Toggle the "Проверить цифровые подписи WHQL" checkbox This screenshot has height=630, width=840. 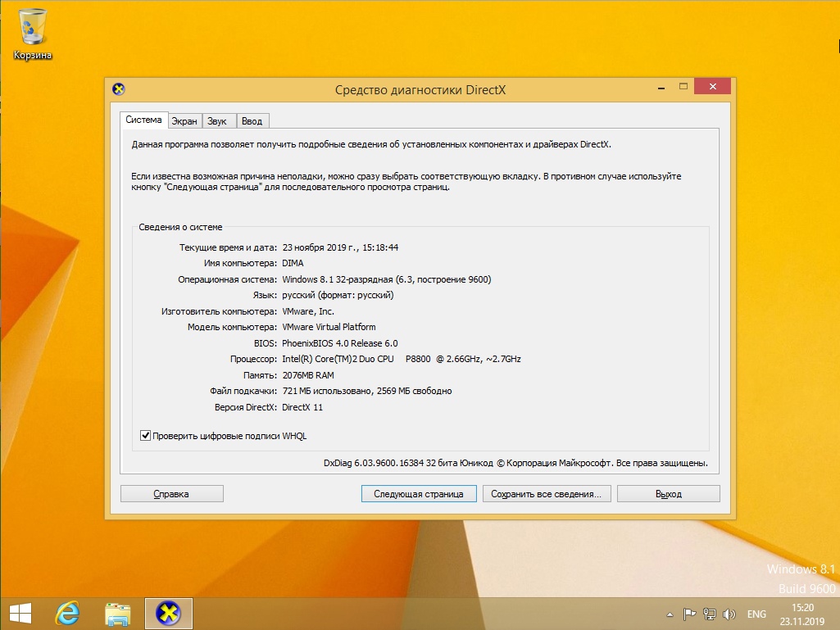point(146,436)
